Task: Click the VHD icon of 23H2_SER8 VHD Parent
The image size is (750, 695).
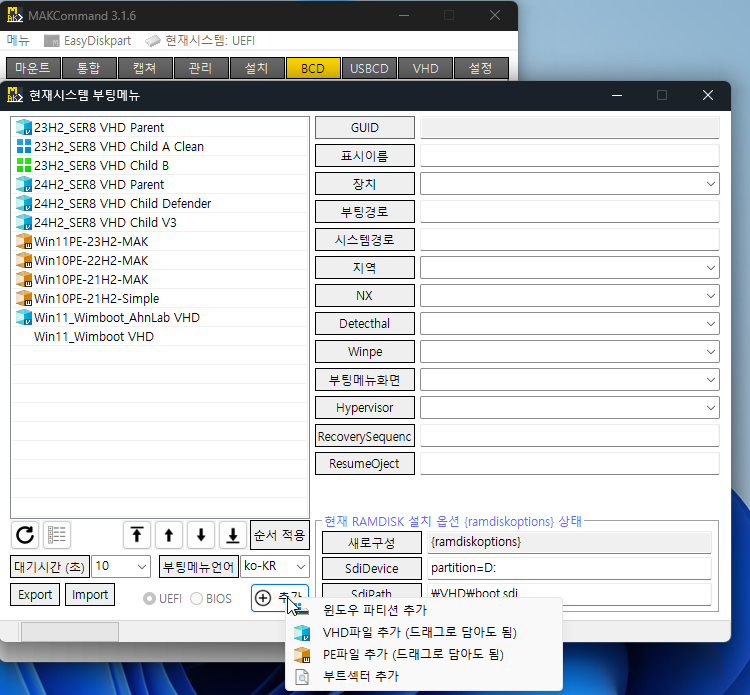Action: click(23, 127)
